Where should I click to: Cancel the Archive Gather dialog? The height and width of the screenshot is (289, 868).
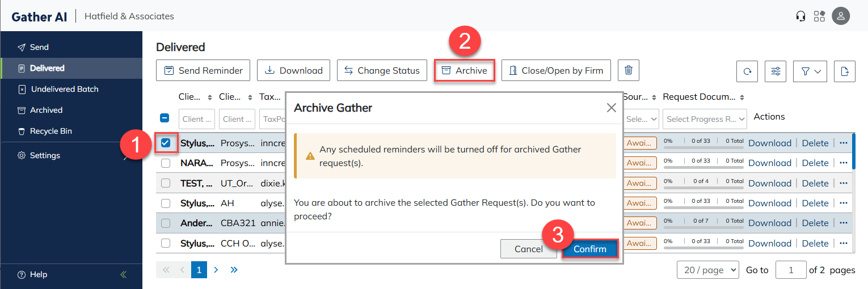[528, 249]
